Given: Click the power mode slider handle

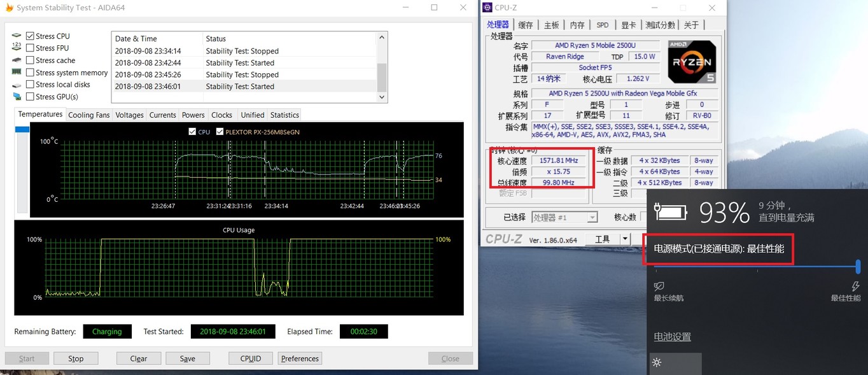Looking at the screenshot, I should point(858,267).
